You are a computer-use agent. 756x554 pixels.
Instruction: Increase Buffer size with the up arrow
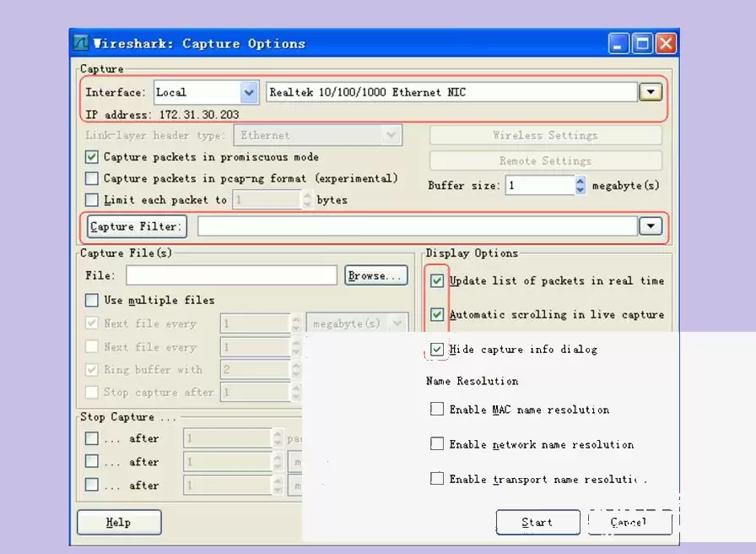pyautogui.click(x=580, y=181)
